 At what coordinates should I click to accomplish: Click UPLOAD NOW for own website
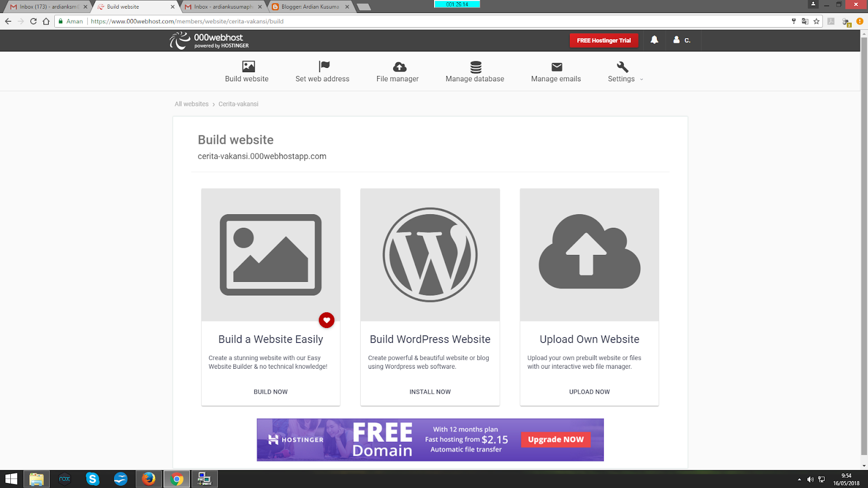(589, 391)
